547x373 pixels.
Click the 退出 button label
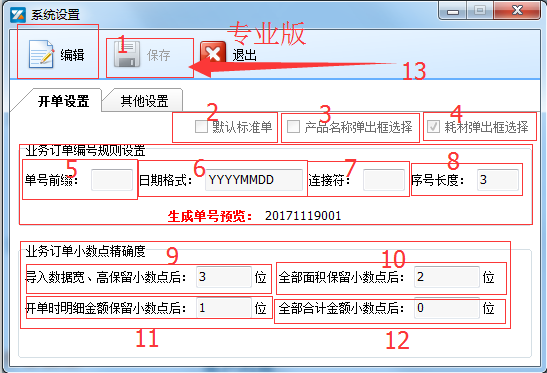point(244,55)
